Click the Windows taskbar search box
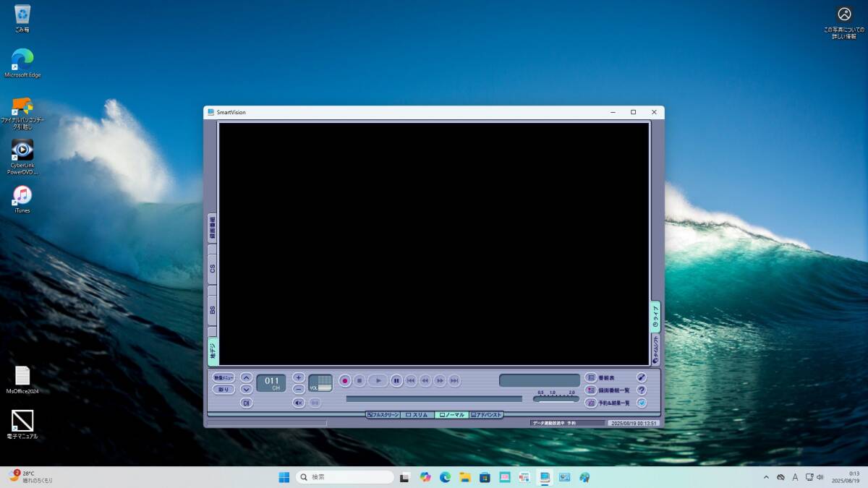 tap(345, 477)
